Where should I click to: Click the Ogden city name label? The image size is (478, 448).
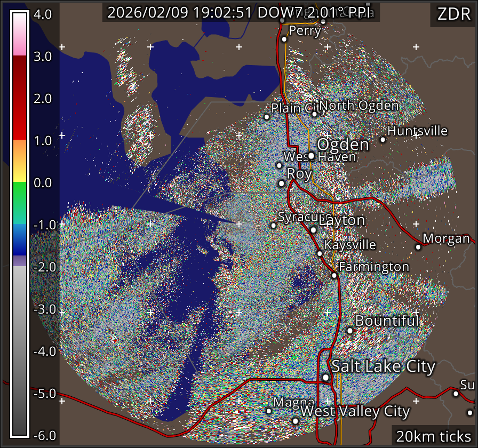coord(343,145)
